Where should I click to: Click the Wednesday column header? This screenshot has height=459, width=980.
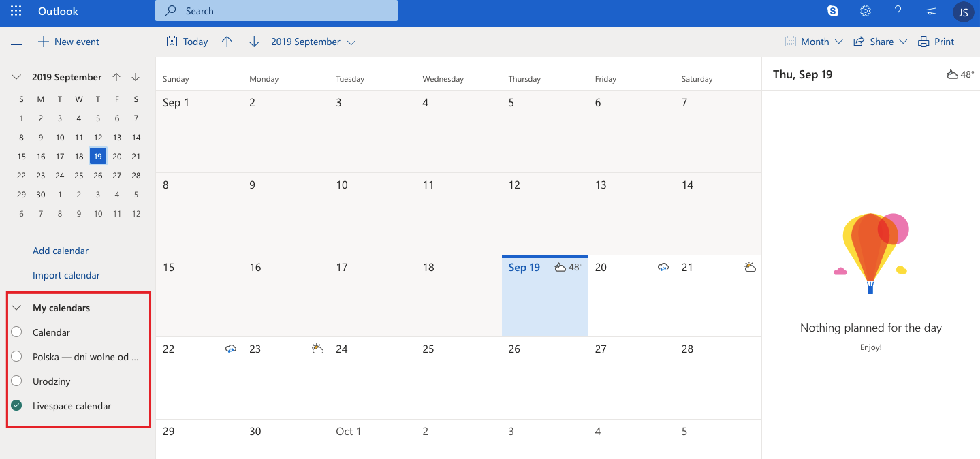pyautogui.click(x=443, y=79)
